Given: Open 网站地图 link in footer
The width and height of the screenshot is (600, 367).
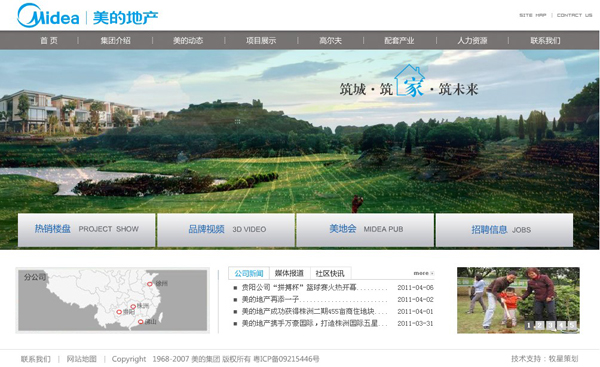Looking at the screenshot, I should 82,359.
